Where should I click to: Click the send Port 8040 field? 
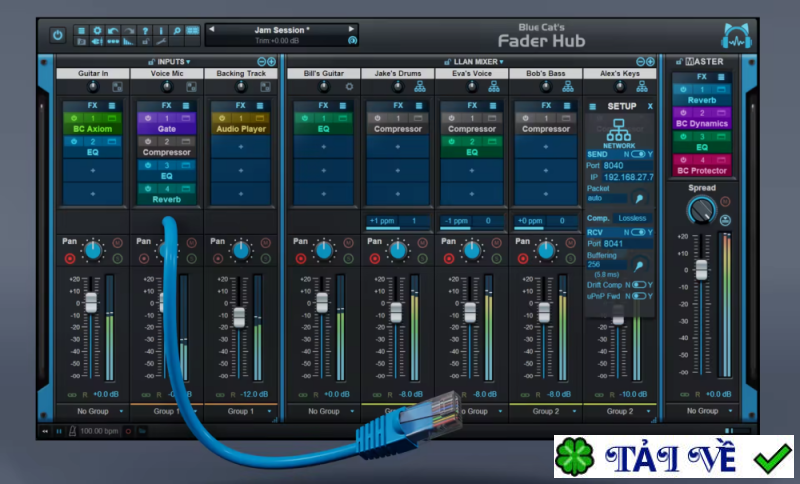[x=628, y=166]
